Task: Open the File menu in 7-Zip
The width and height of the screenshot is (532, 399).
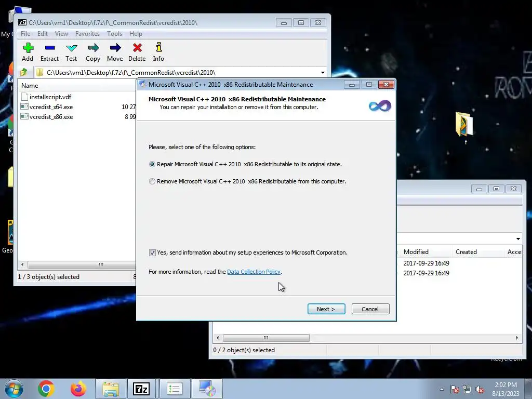Action: pyautogui.click(x=25, y=34)
